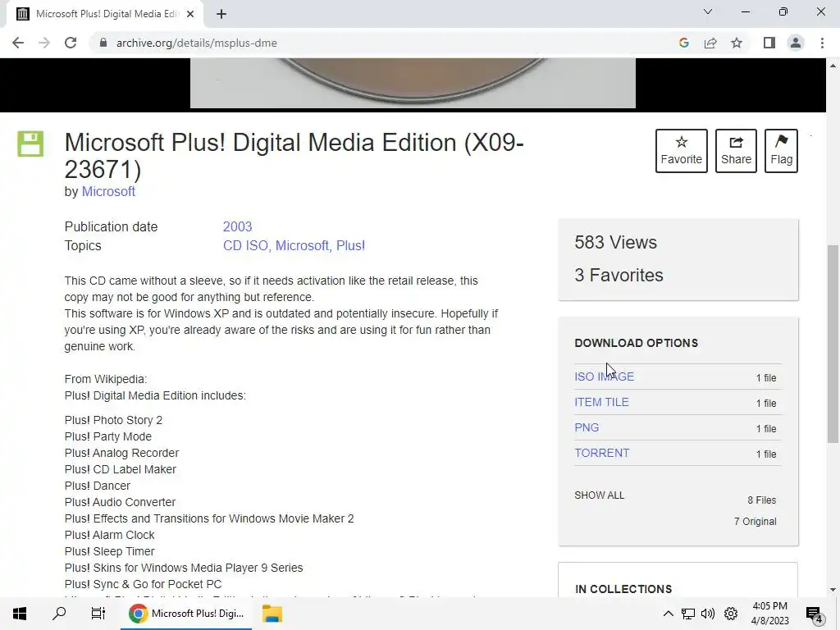Click the page vertical scrollbar thumb
This screenshot has height=630, width=840.
coord(833,344)
